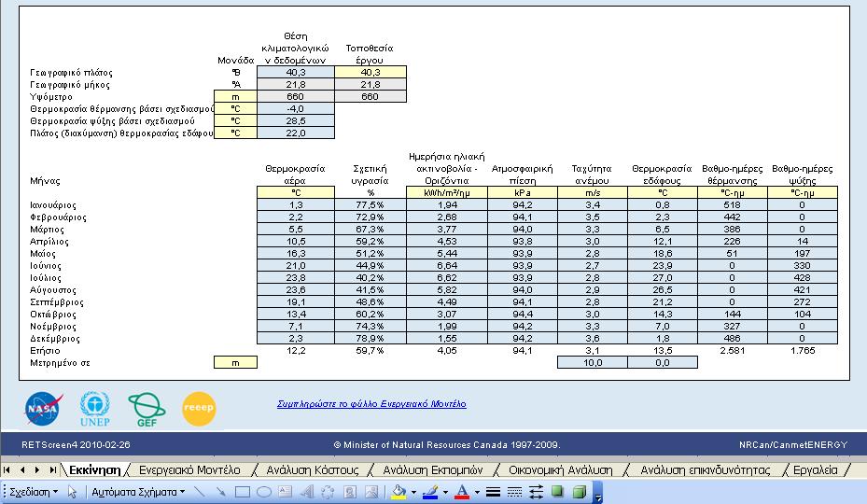The width and height of the screenshot is (867, 504).
Task: Select the Line drawing tool
Action: (x=199, y=492)
